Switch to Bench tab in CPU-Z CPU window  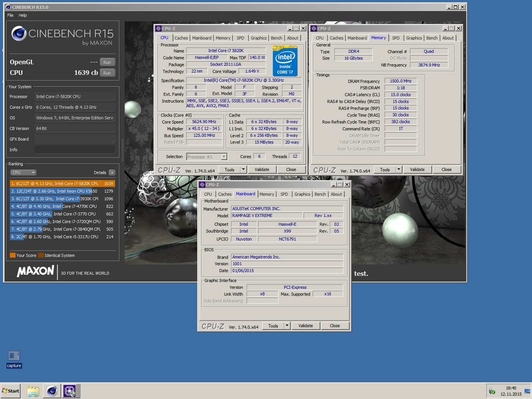[x=277, y=38]
